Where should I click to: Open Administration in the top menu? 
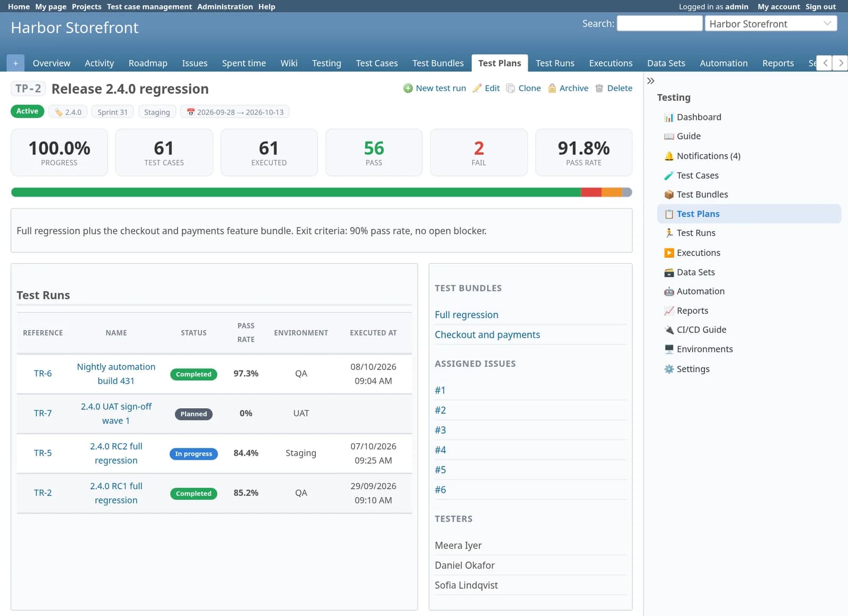point(225,6)
